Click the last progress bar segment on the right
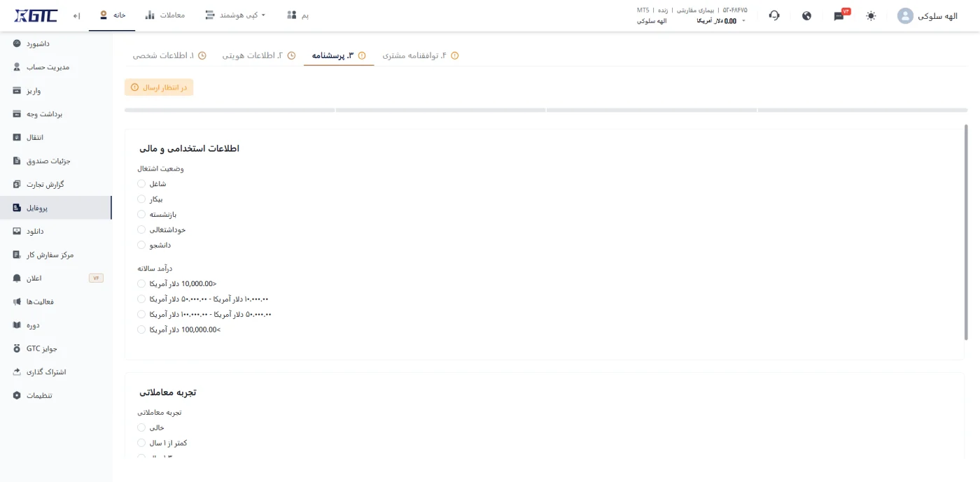Viewport: 980px width, 482px height. (x=862, y=110)
